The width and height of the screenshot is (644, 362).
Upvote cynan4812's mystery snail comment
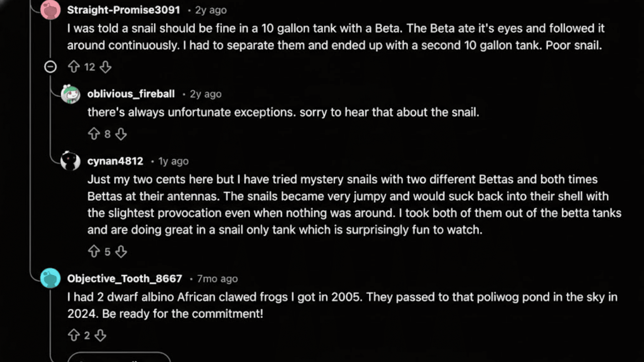[x=94, y=251]
